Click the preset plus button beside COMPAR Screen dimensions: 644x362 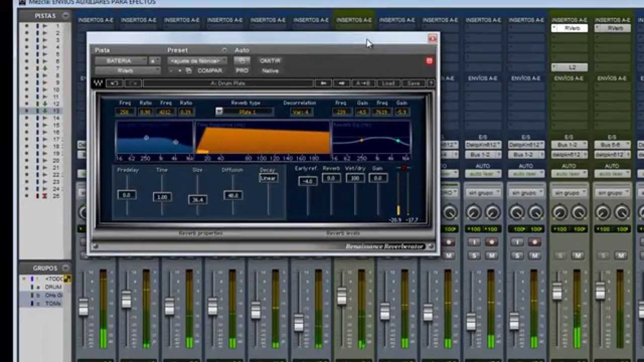point(180,71)
